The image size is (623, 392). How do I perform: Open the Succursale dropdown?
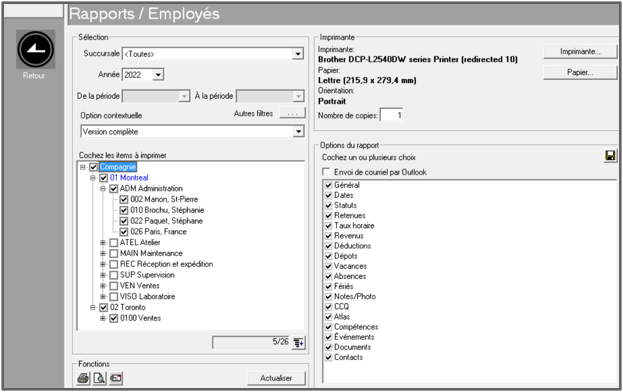(298, 54)
